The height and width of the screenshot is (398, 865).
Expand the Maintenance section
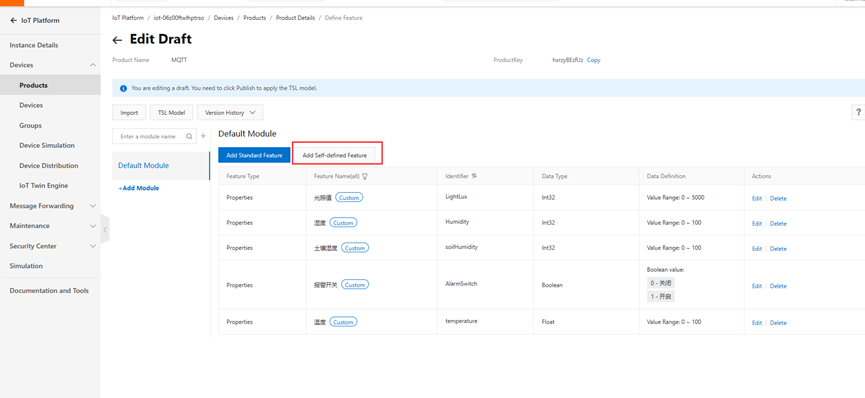(x=92, y=226)
